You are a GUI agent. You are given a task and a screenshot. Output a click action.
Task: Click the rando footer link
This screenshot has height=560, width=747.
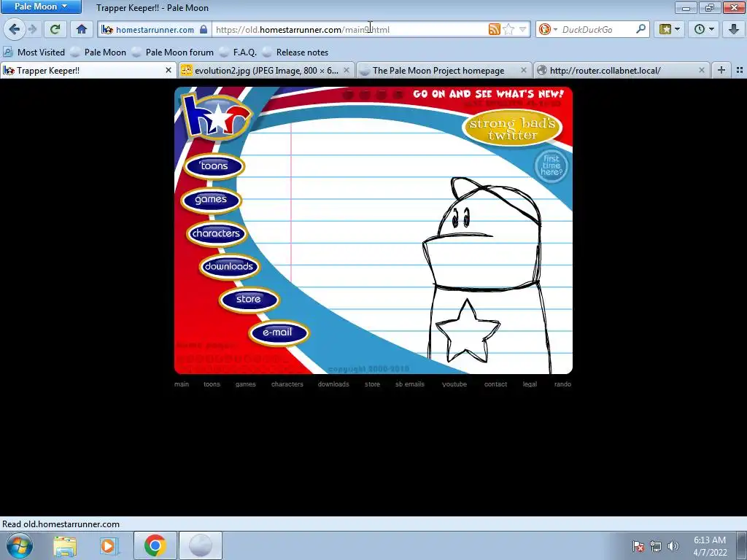click(562, 384)
